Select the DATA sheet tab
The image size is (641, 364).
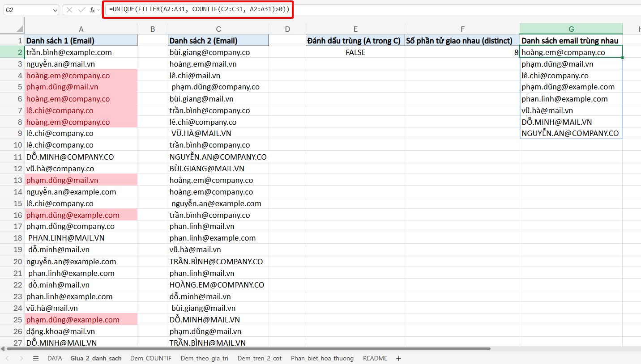[x=55, y=358]
